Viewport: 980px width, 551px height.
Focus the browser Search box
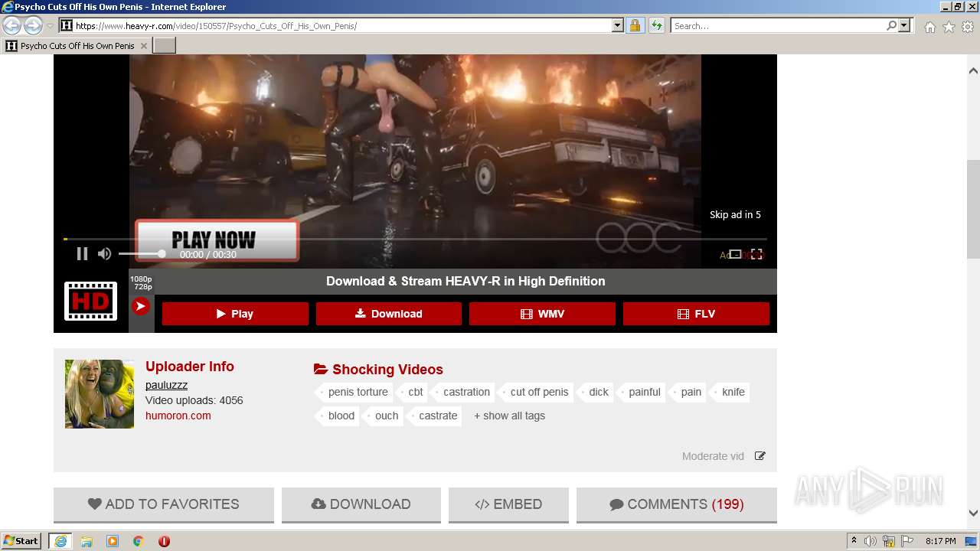pyautogui.click(x=778, y=26)
